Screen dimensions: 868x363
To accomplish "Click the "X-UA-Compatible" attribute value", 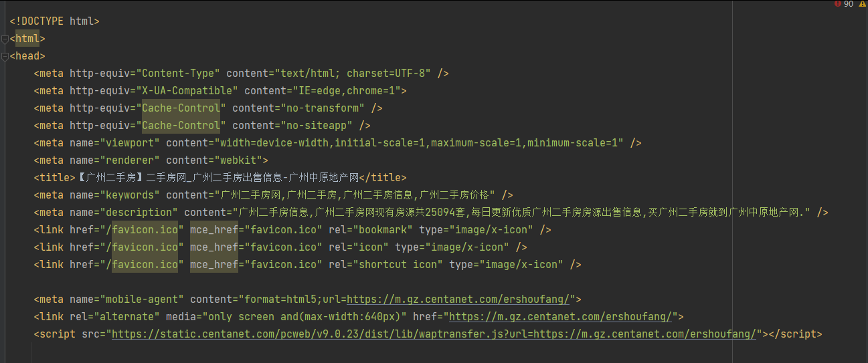I will [x=187, y=91].
